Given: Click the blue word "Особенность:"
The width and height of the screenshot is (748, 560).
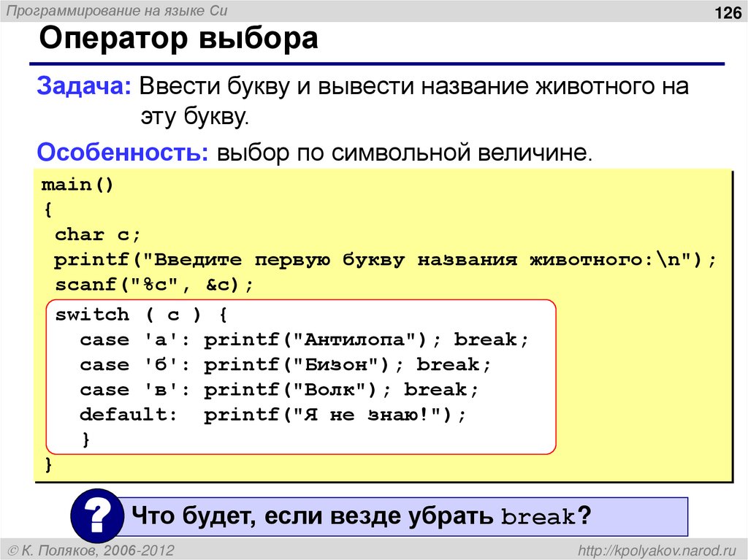Looking at the screenshot, I should [x=123, y=153].
